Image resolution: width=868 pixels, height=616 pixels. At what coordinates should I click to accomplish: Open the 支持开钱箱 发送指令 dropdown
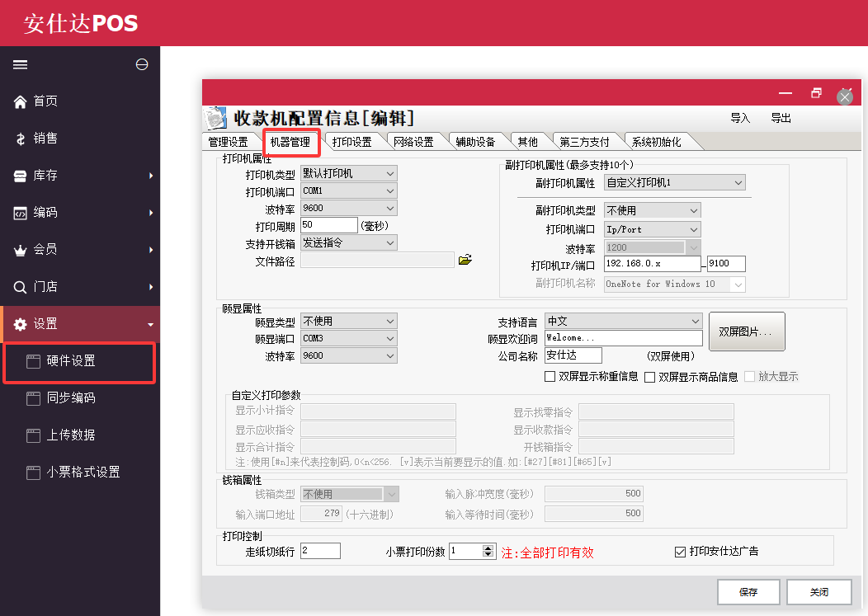pyautogui.click(x=349, y=242)
